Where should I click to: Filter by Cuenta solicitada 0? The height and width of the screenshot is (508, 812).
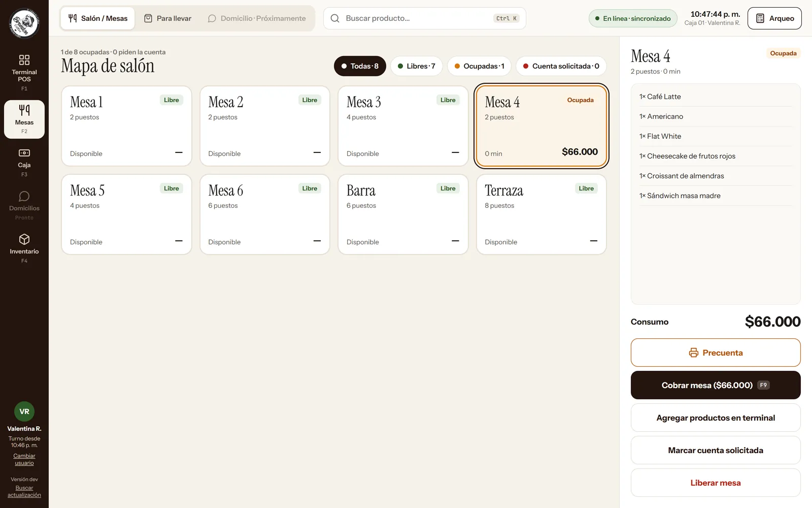pyautogui.click(x=561, y=66)
